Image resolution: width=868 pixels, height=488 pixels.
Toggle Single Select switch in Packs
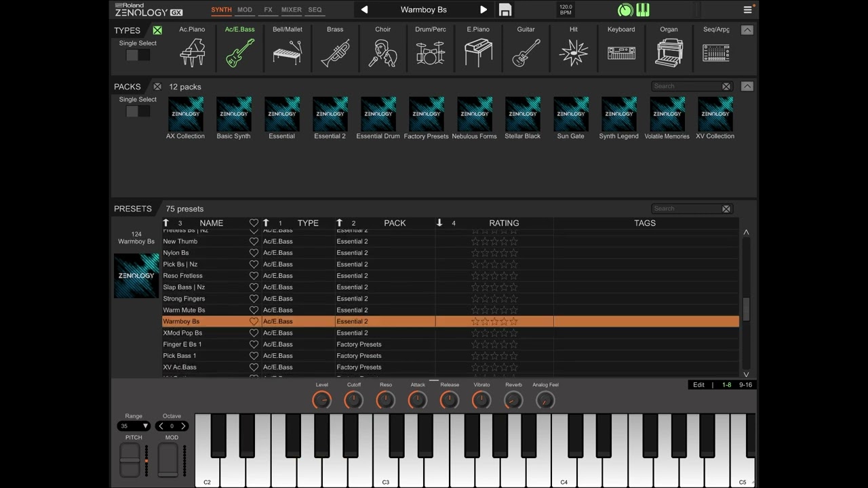click(138, 111)
